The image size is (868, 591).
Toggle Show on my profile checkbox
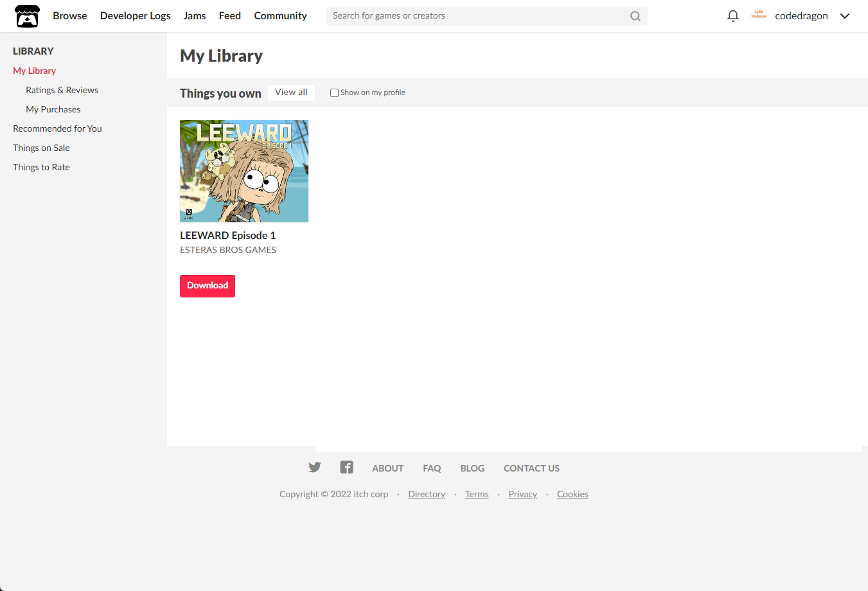click(x=334, y=93)
